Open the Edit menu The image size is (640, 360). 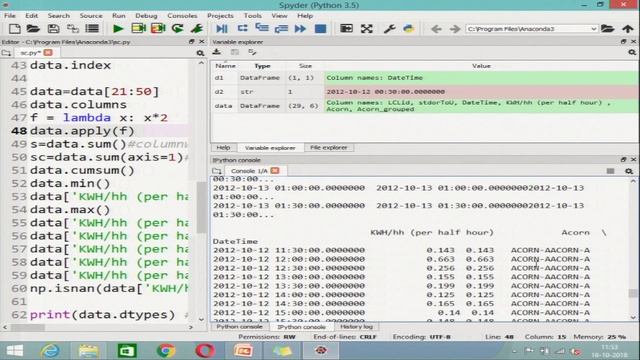click(x=31, y=16)
